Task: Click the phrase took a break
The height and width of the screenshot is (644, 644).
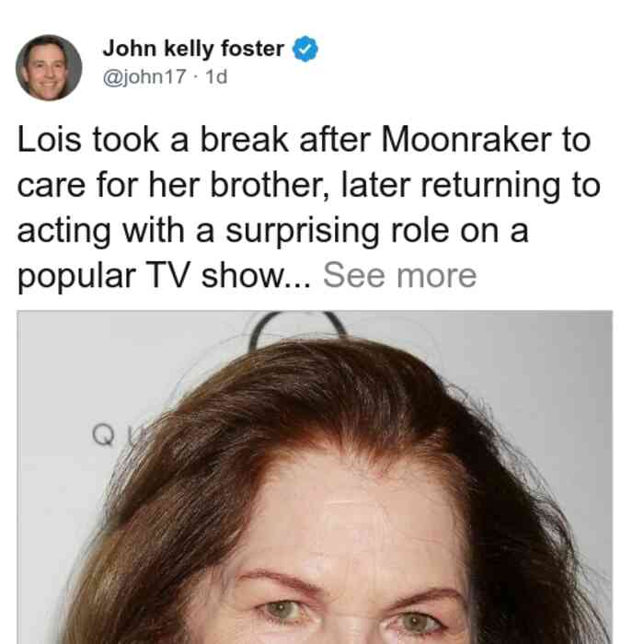Action: [190, 140]
